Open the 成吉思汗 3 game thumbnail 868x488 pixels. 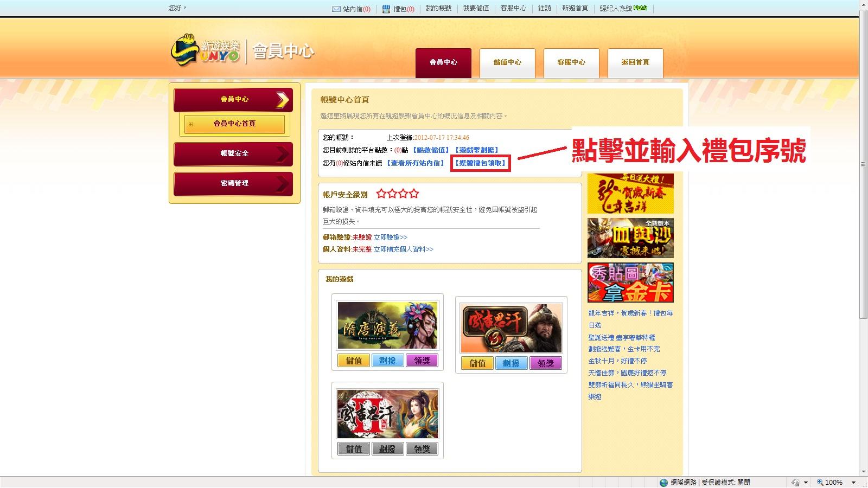click(511, 328)
